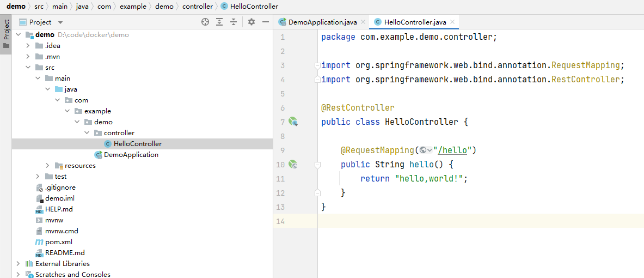Screen dimensions: 644x278
Task: Collapse the imports fold marker on line 3
Action: (317, 65)
